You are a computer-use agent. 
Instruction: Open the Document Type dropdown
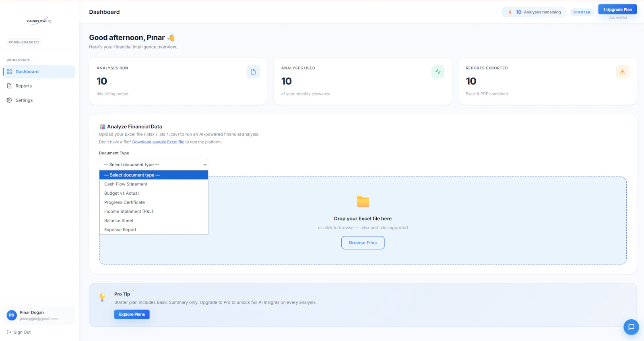click(154, 164)
